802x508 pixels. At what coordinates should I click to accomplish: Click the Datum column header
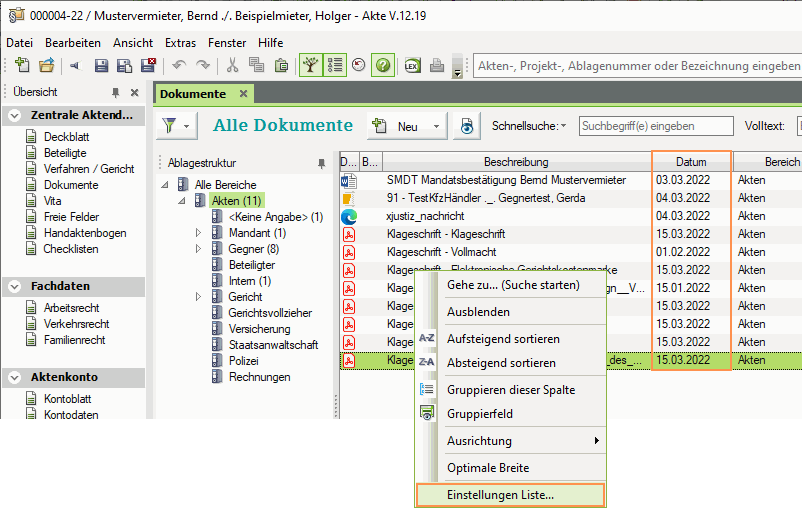pos(691,162)
